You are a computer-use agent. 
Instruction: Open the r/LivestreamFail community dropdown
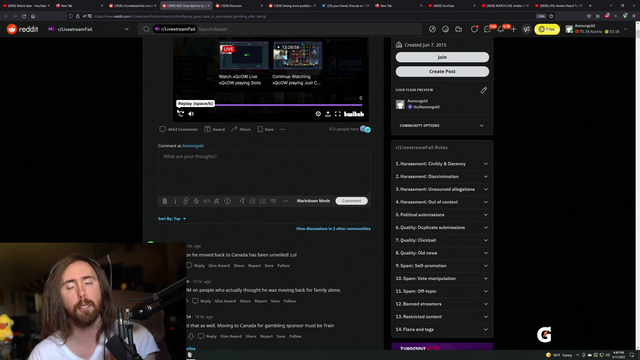89,29
